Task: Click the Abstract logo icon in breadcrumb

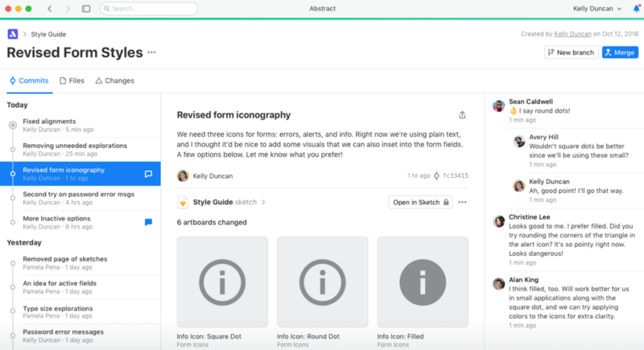Action: pyautogui.click(x=13, y=34)
